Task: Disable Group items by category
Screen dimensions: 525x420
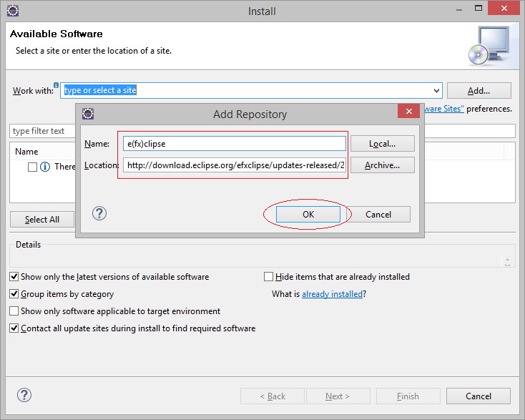Action: tap(14, 294)
